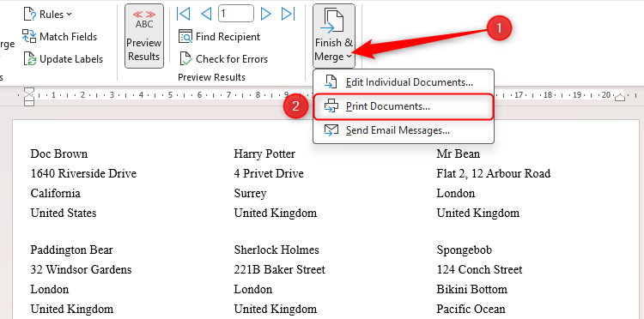Click the text United States
The image size is (644, 319).
coord(64,213)
